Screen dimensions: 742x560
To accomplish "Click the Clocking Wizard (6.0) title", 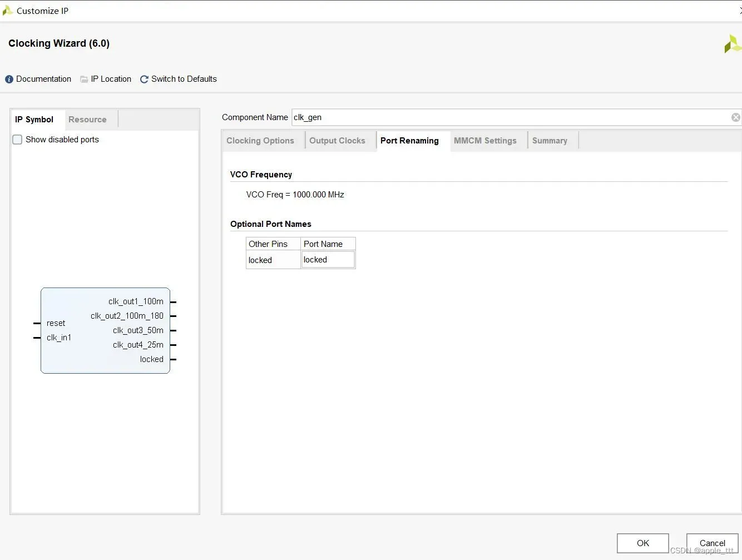I will [x=59, y=43].
